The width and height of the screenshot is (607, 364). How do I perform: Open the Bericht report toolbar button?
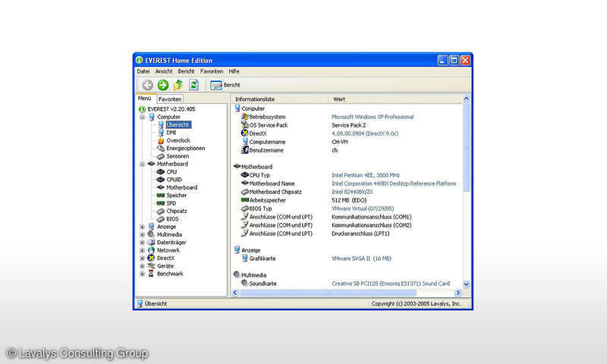pos(225,85)
